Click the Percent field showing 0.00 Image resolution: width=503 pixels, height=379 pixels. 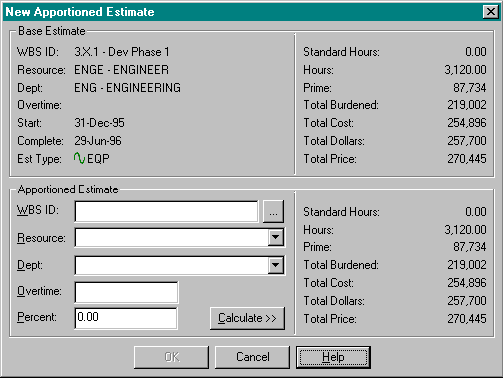126,318
